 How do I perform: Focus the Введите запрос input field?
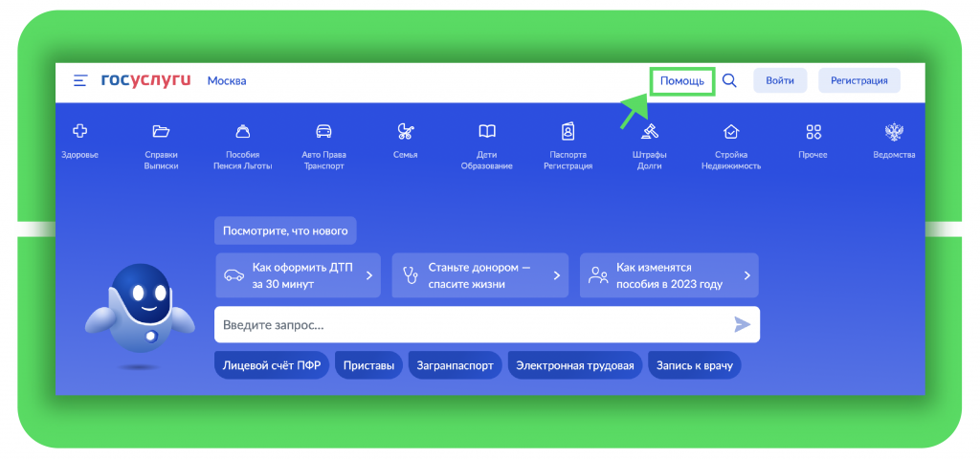point(487,325)
